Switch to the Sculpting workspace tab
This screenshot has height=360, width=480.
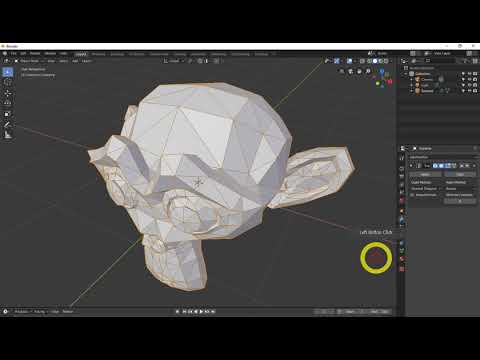click(117, 54)
